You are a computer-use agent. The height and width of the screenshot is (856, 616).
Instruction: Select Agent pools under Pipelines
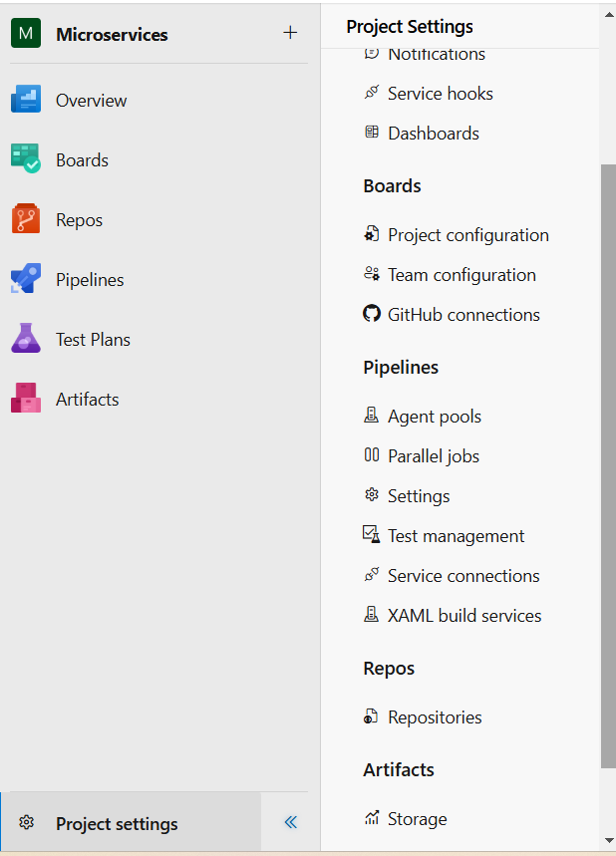435,417
